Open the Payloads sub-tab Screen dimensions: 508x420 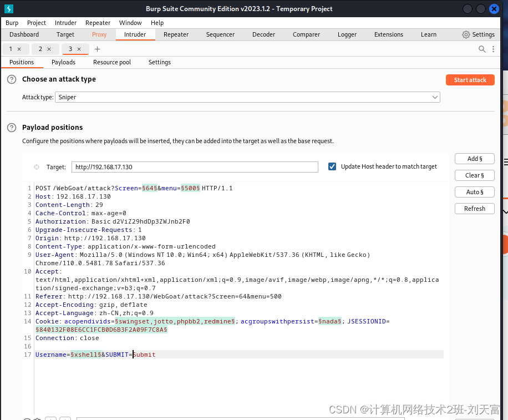tap(63, 62)
